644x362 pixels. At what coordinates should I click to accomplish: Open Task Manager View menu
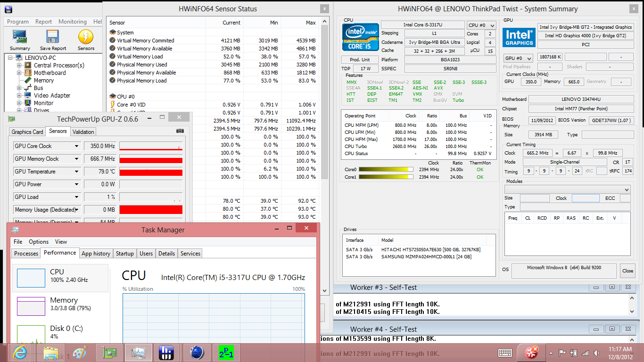click(61, 241)
